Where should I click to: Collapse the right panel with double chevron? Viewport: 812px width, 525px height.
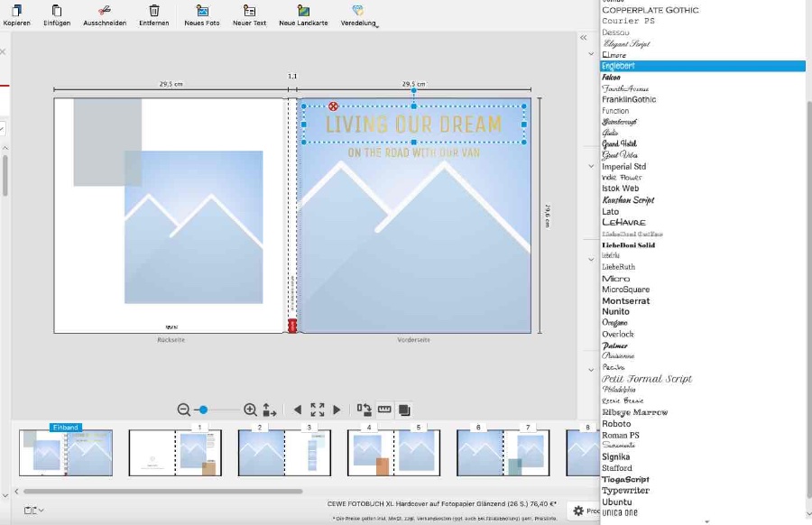click(583, 38)
